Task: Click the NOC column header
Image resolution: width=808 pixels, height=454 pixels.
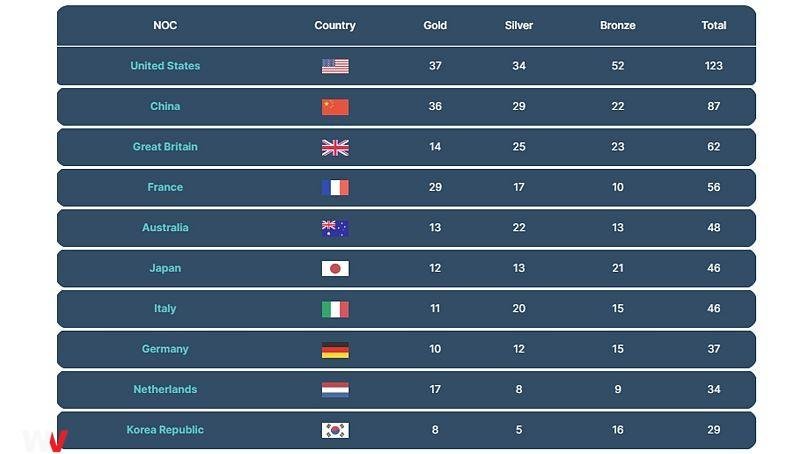Action: point(165,25)
